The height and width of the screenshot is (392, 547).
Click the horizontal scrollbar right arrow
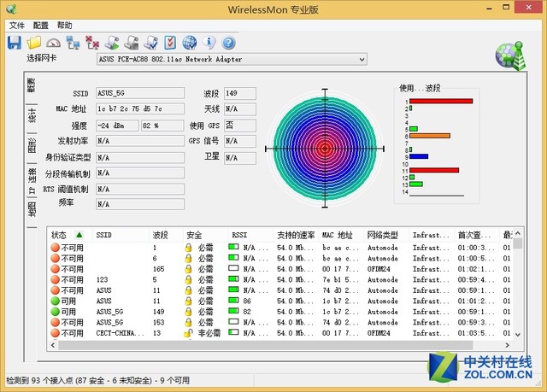[507, 345]
